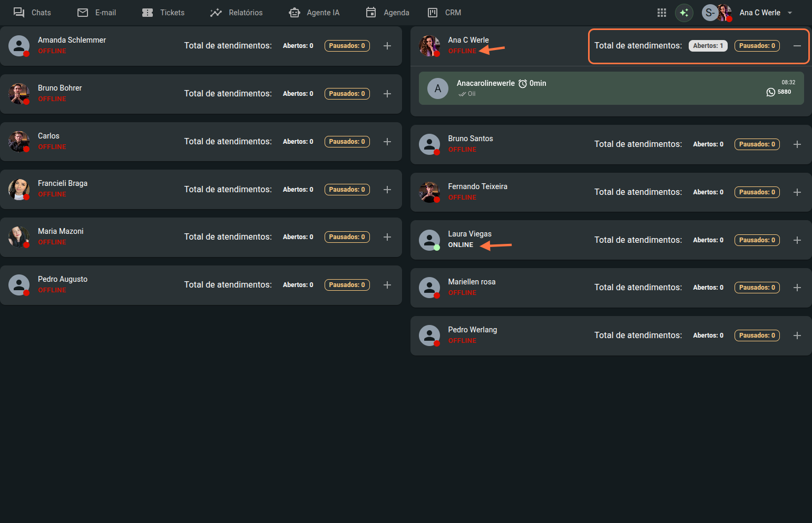Click the clock icon beside 0min

tap(523, 84)
